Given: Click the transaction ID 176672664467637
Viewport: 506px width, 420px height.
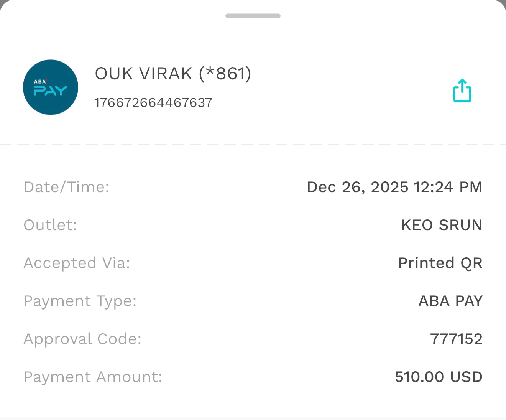Looking at the screenshot, I should click(x=153, y=103).
